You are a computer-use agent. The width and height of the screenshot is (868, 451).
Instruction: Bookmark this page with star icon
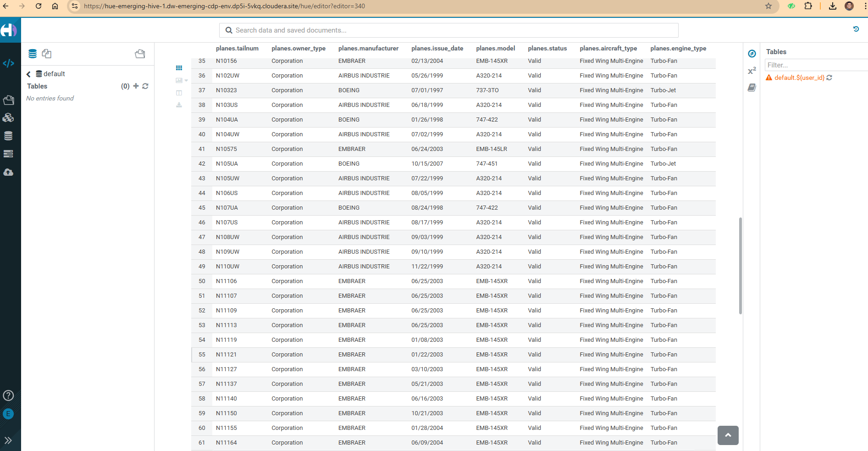tap(768, 6)
